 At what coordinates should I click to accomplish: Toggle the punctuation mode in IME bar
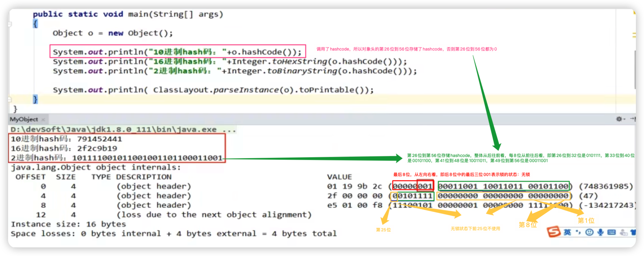coord(578,232)
